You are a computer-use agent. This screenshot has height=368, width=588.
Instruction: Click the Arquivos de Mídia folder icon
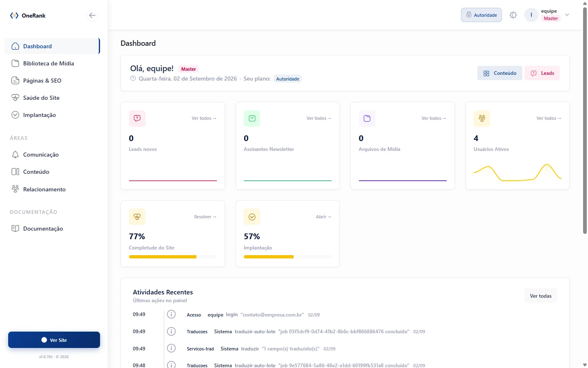point(367,118)
